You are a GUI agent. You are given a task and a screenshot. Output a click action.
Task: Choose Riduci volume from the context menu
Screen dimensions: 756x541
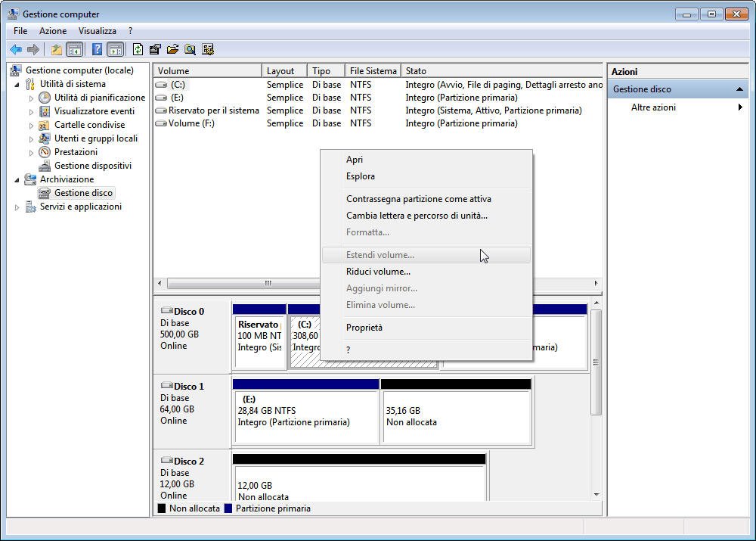tap(378, 272)
